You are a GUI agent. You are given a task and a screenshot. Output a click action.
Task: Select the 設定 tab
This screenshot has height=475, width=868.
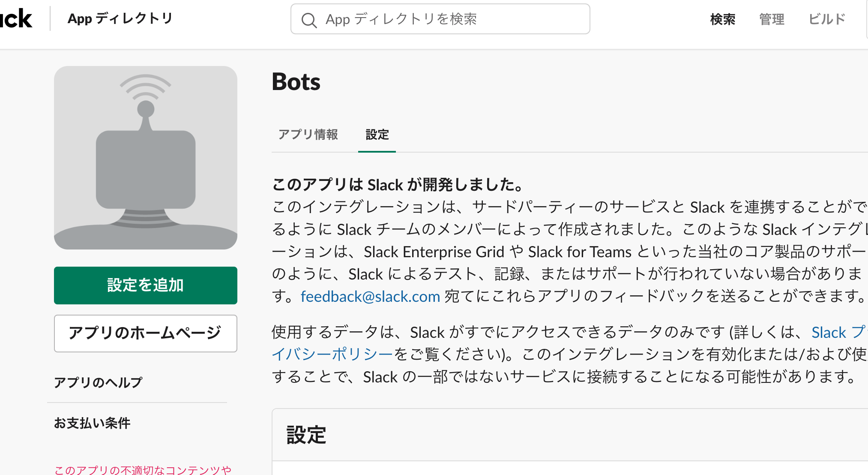click(x=377, y=135)
